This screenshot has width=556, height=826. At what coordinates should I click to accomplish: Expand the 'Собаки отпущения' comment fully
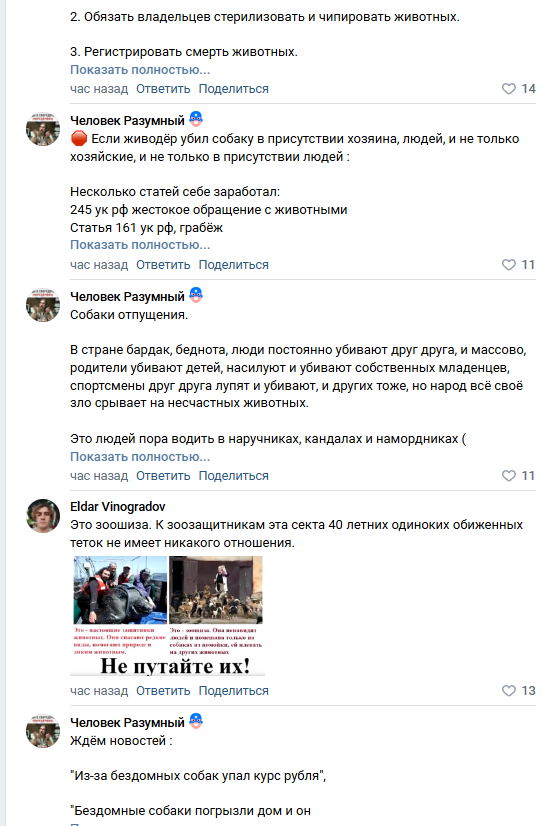point(140,457)
